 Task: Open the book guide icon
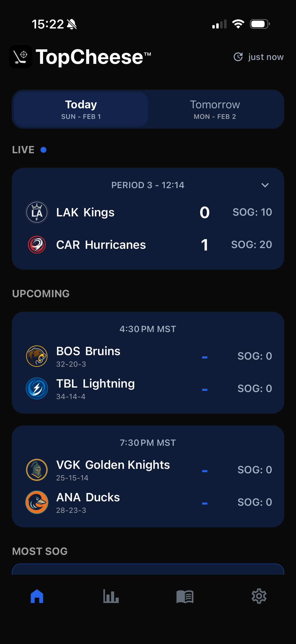[185, 597]
